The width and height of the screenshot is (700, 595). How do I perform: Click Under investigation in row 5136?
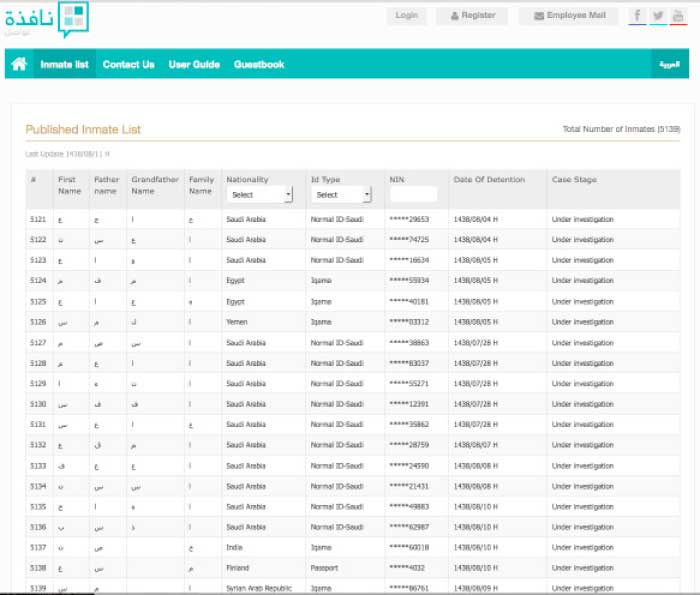583,527
